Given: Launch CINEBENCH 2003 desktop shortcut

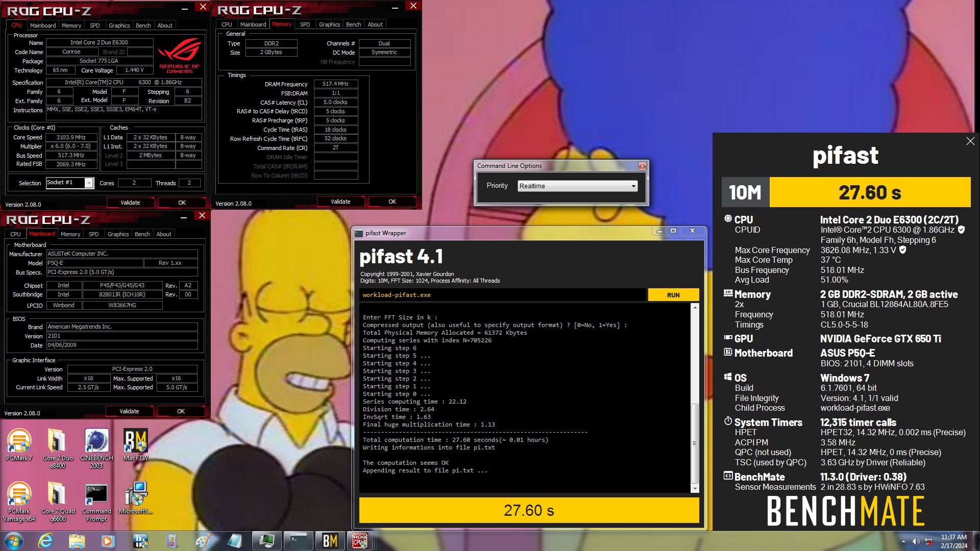Looking at the screenshot, I should (x=96, y=449).
